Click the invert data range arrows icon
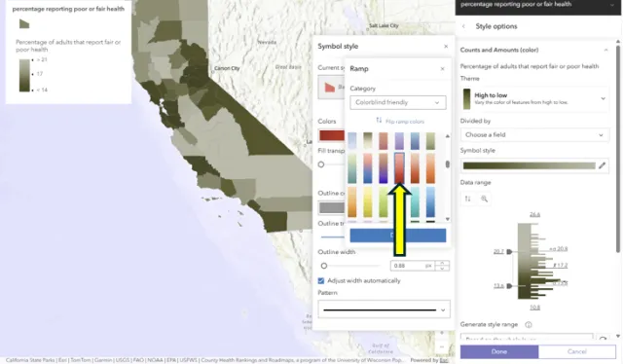This screenshot has height=364, width=623. click(467, 199)
